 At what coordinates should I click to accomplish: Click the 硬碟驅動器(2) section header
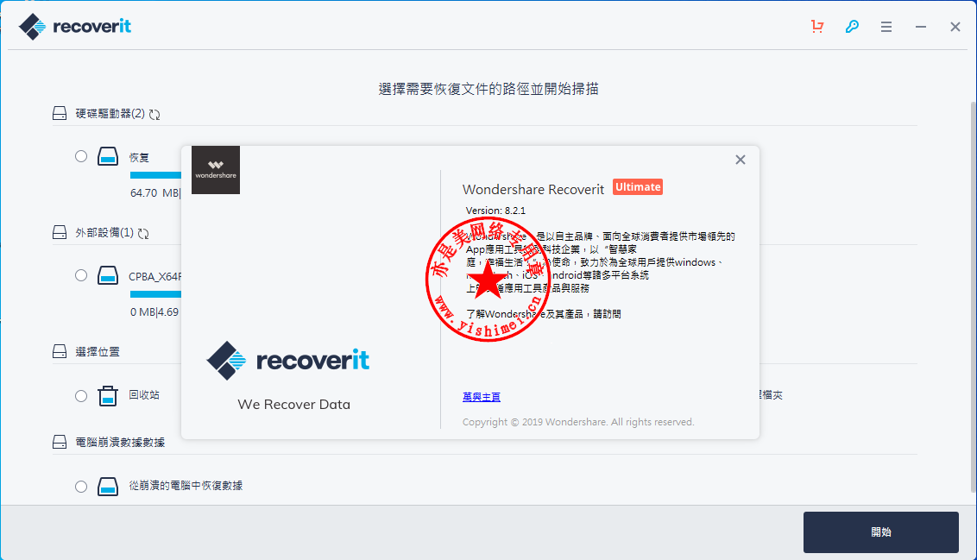pos(110,113)
